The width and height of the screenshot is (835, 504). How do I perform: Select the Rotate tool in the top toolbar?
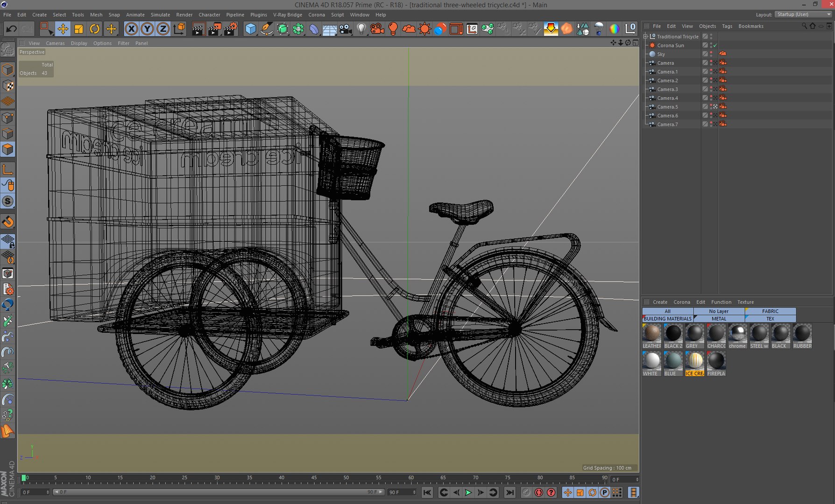94,29
